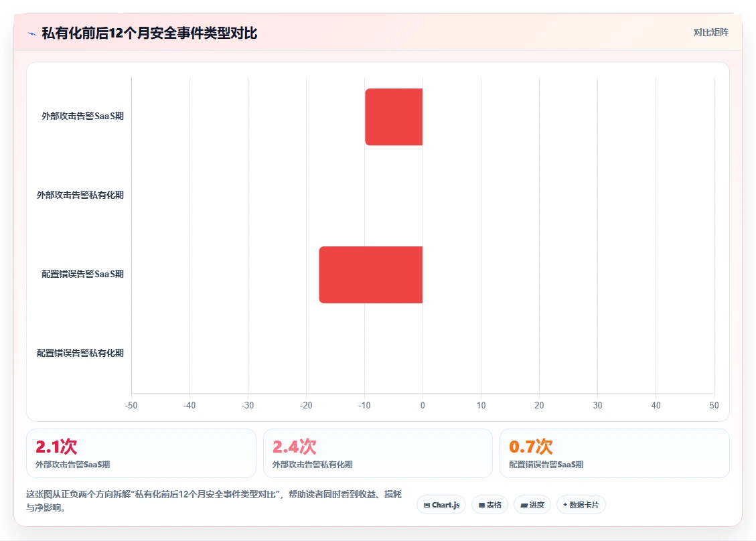Click x-axis tick label -30
The image size is (756, 541).
(248, 406)
